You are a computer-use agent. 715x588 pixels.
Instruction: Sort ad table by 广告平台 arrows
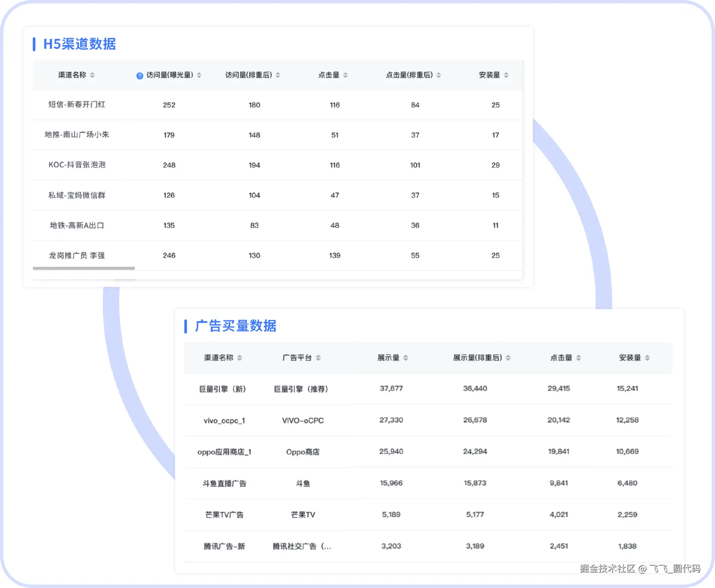[x=318, y=358]
